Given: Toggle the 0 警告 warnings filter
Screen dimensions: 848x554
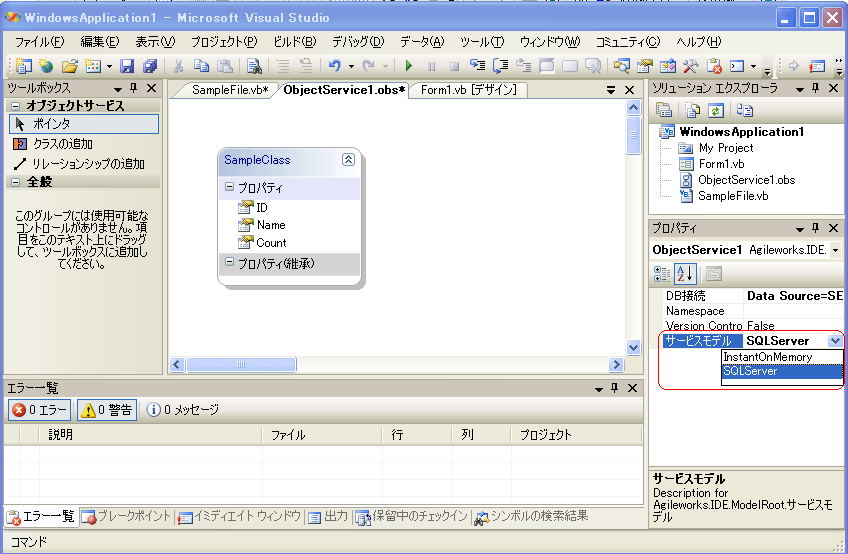Looking at the screenshot, I should (107, 410).
